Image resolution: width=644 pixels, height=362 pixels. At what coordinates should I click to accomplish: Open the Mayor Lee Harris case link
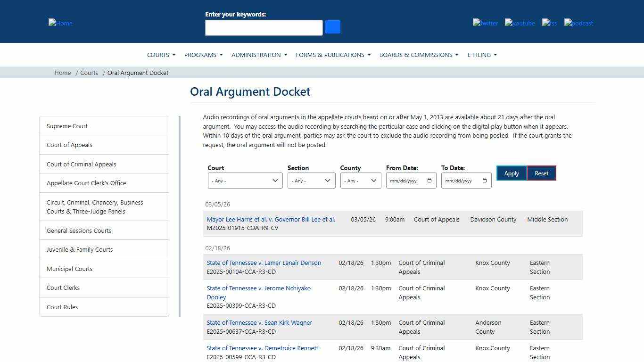tap(271, 219)
